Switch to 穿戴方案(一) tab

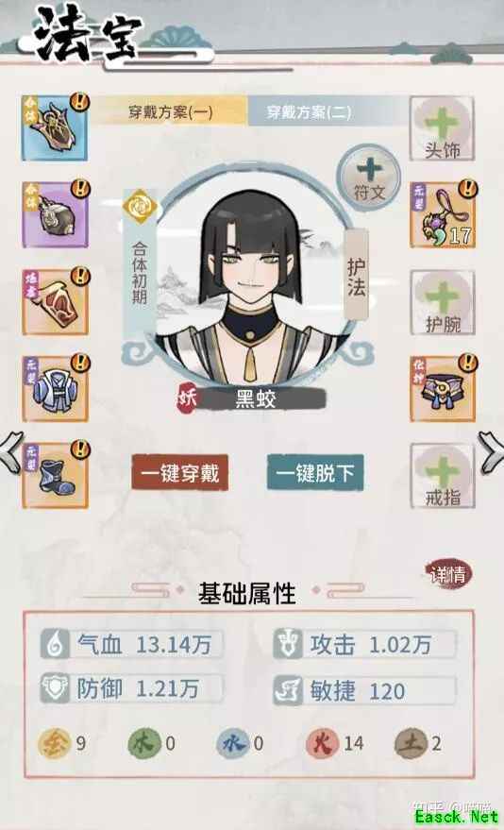coord(171,111)
